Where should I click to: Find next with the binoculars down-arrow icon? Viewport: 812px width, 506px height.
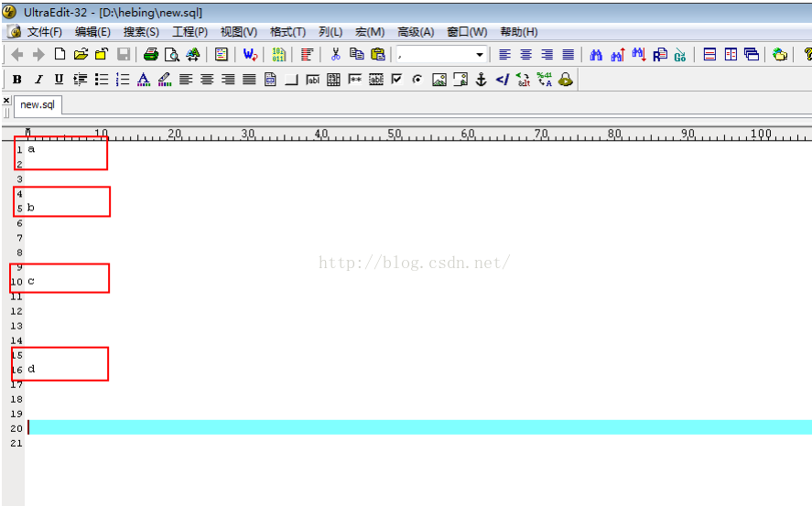(x=638, y=55)
